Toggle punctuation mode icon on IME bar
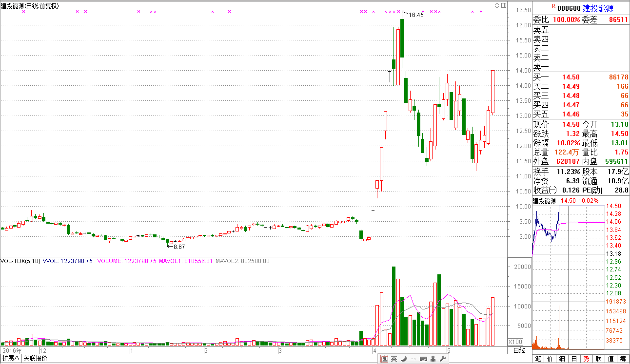Image resolution: width=630 pixels, height=364 pixels. click(x=413, y=360)
